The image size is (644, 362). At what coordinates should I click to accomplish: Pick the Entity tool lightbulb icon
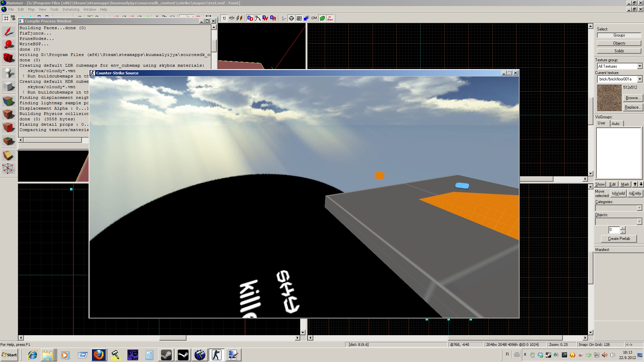coord(9,73)
